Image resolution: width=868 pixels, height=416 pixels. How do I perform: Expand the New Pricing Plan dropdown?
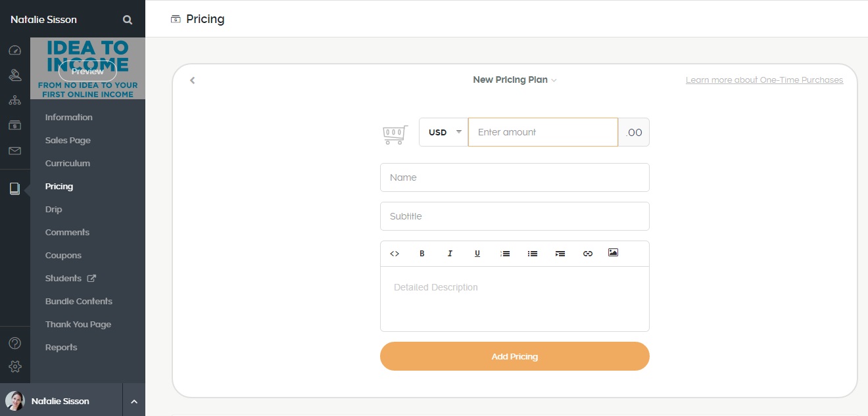(515, 80)
